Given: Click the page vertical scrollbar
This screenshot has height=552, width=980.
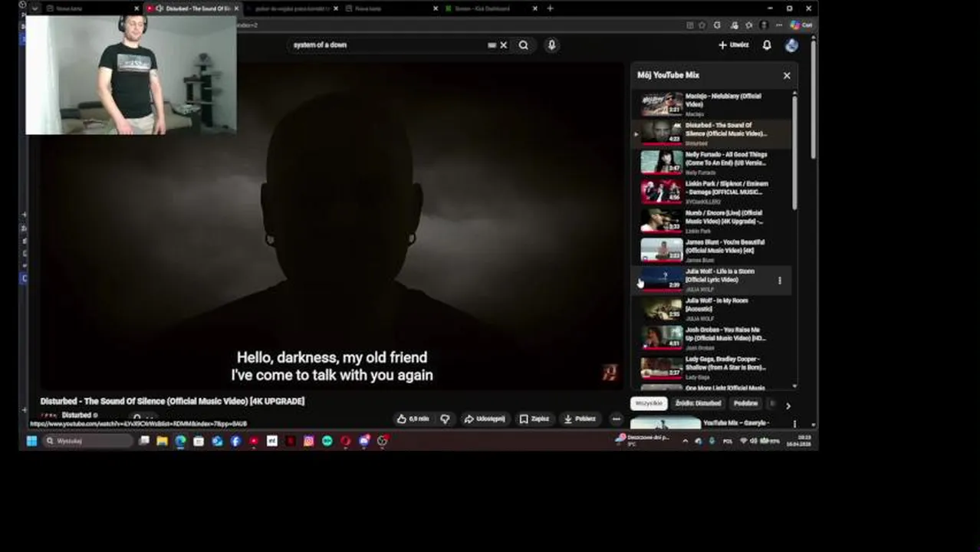Looking at the screenshot, I should click(x=813, y=98).
